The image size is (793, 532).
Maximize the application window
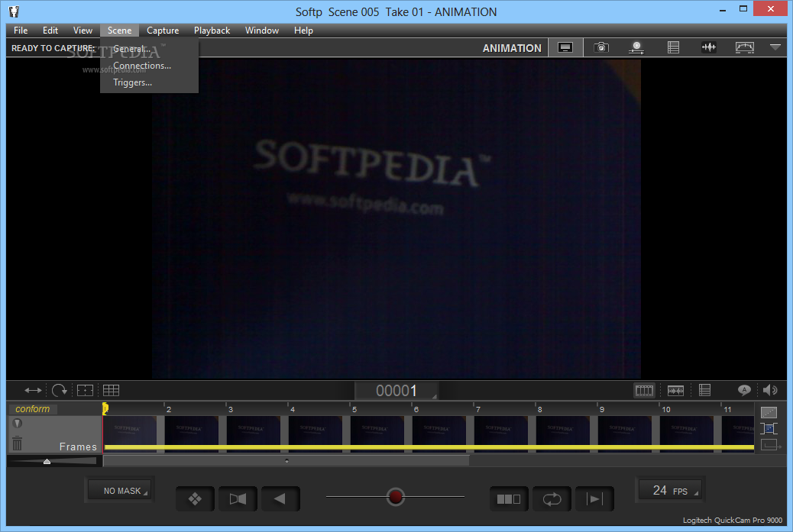pos(743,8)
